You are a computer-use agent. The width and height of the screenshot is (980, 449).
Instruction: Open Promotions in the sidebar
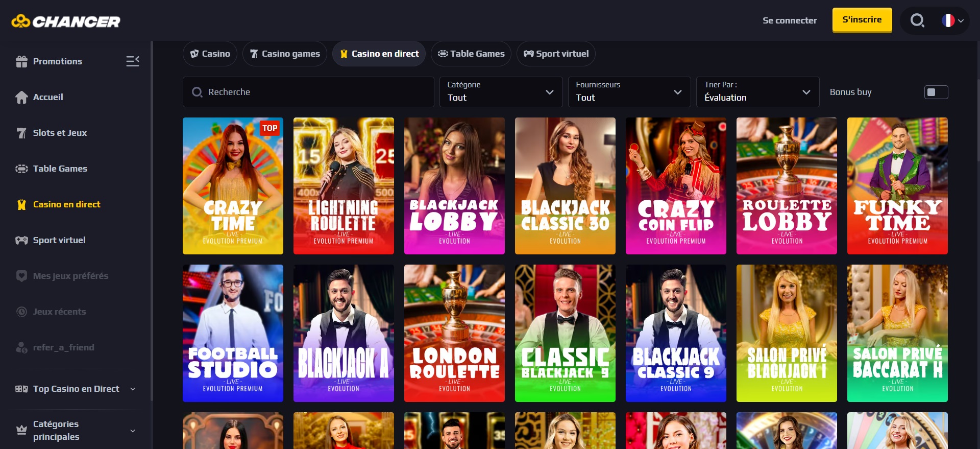coord(58,61)
